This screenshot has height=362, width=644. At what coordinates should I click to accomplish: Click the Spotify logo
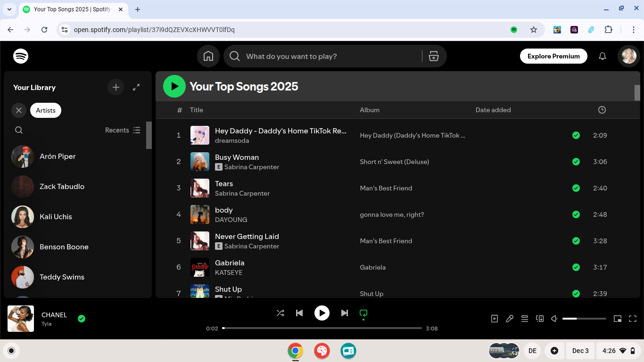click(x=21, y=56)
